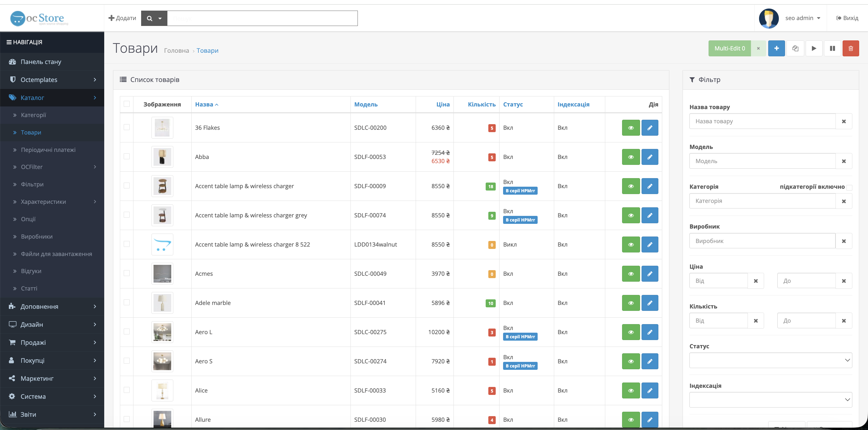The image size is (868, 430).
Task: Expand the Дизайн menu
Action: pos(52,325)
